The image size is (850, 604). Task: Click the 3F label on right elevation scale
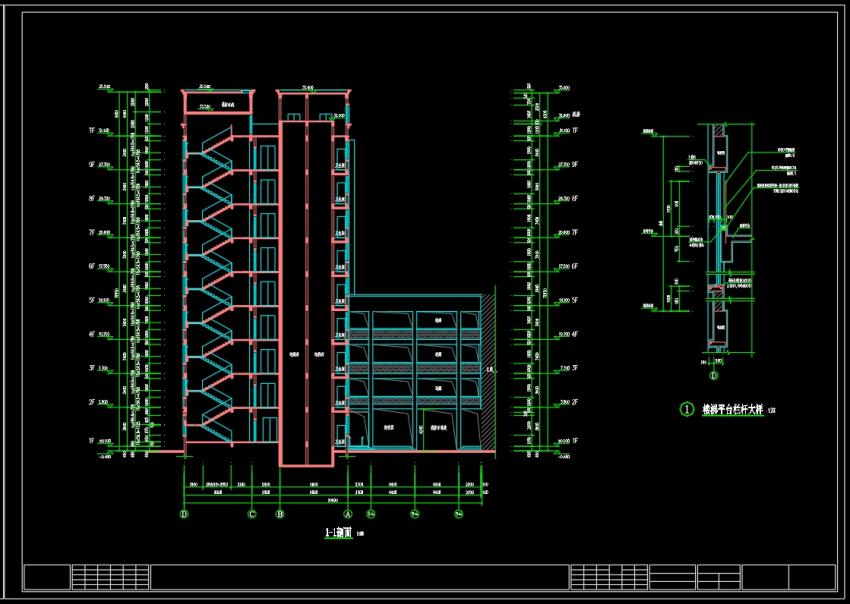click(x=575, y=368)
